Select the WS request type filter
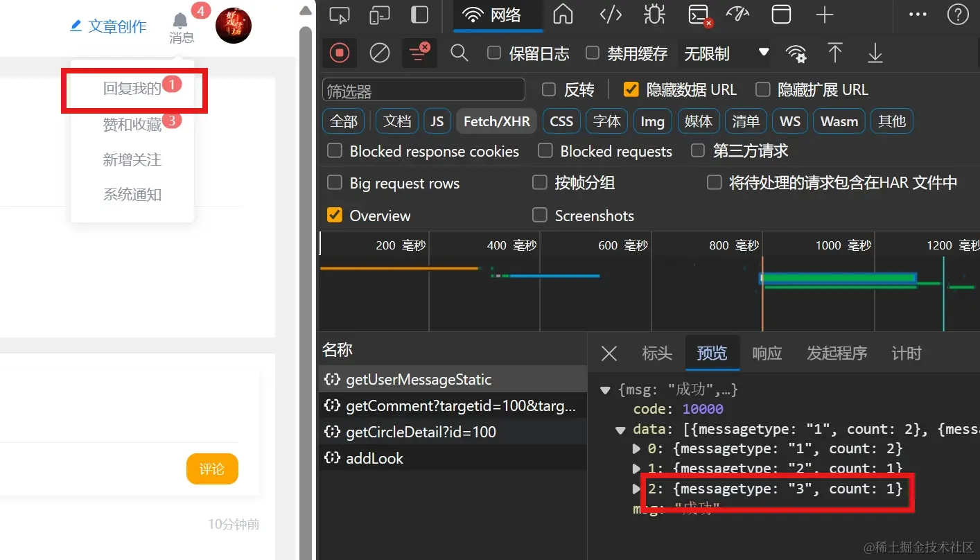Viewport: 980px width, 560px height. coord(790,121)
